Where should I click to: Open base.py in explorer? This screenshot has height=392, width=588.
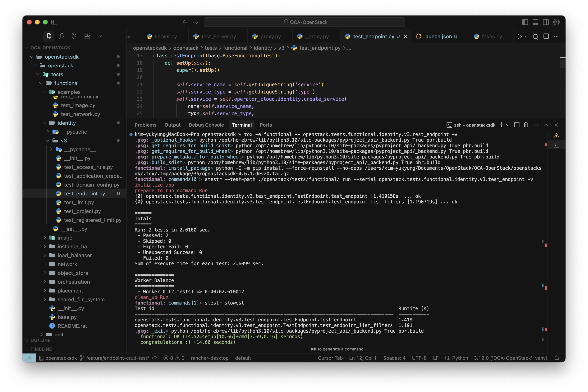point(67,317)
